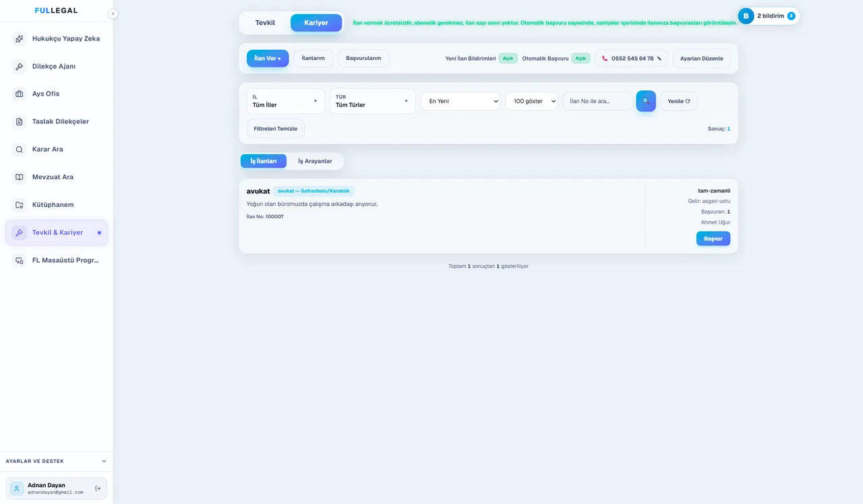The width and height of the screenshot is (863, 504).
Task: Click the avukat — Safranbolu/Karabük tag
Action: click(x=314, y=191)
